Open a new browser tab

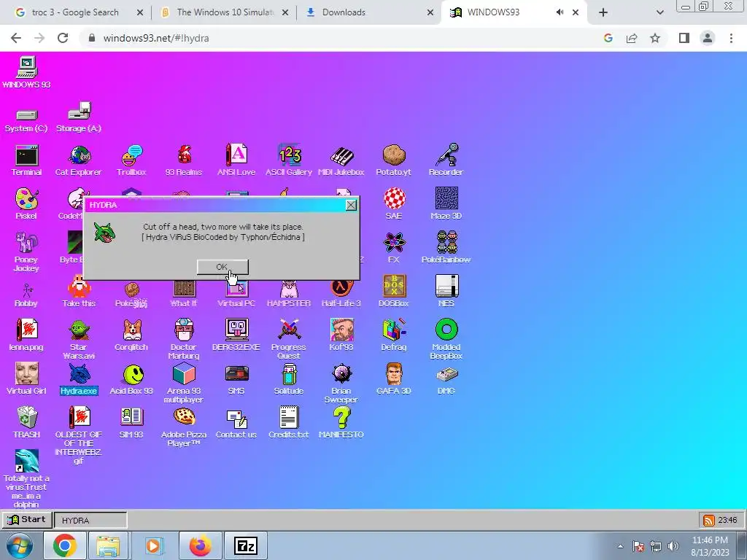coord(603,12)
